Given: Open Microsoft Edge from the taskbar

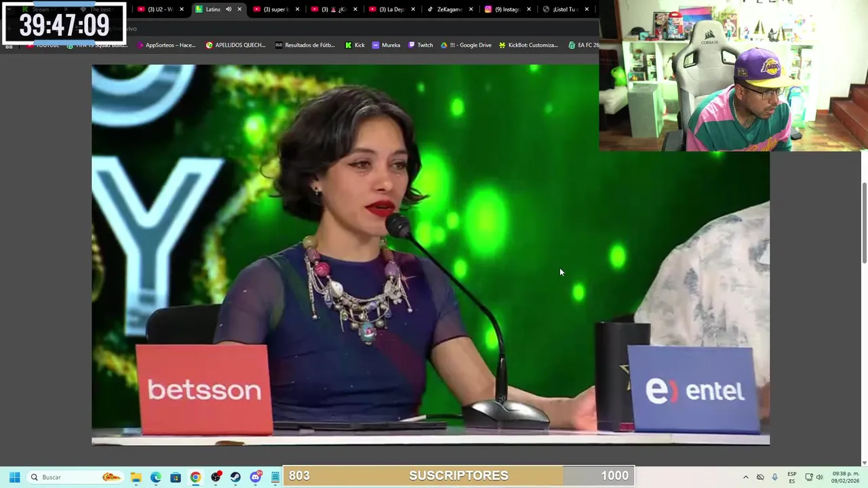Looking at the screenshot, I should 156,477.
